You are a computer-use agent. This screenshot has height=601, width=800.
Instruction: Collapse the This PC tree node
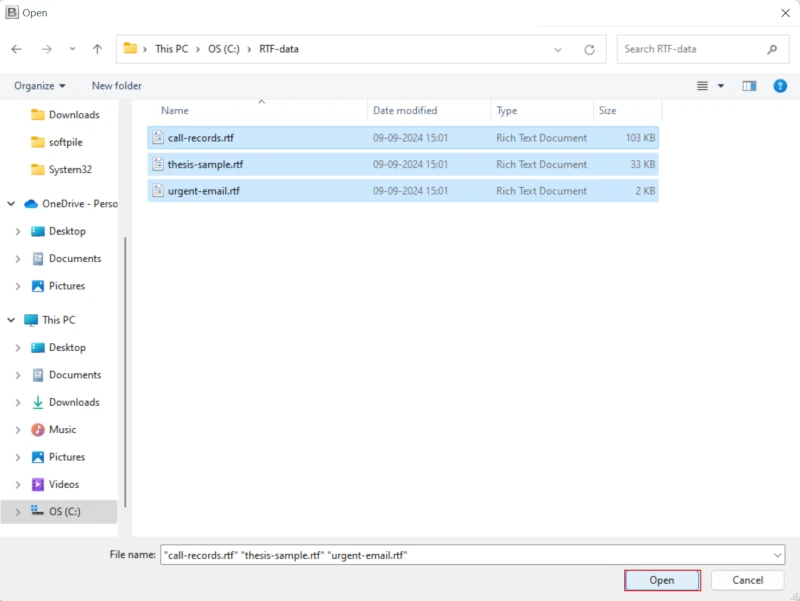(x=11, y=320)
